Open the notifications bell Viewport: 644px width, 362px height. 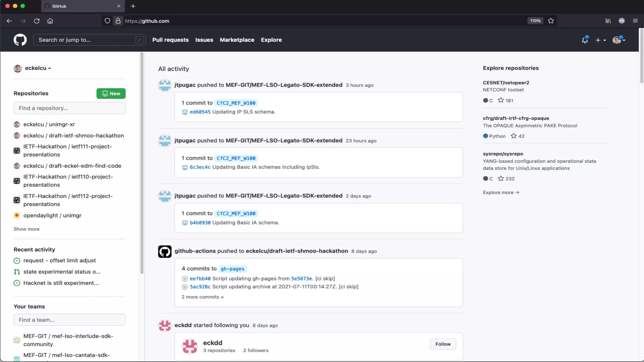[x=585, y=40]
